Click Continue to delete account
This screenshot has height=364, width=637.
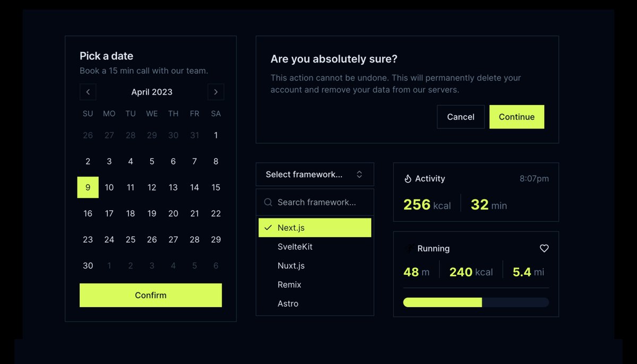coord(517,117)
